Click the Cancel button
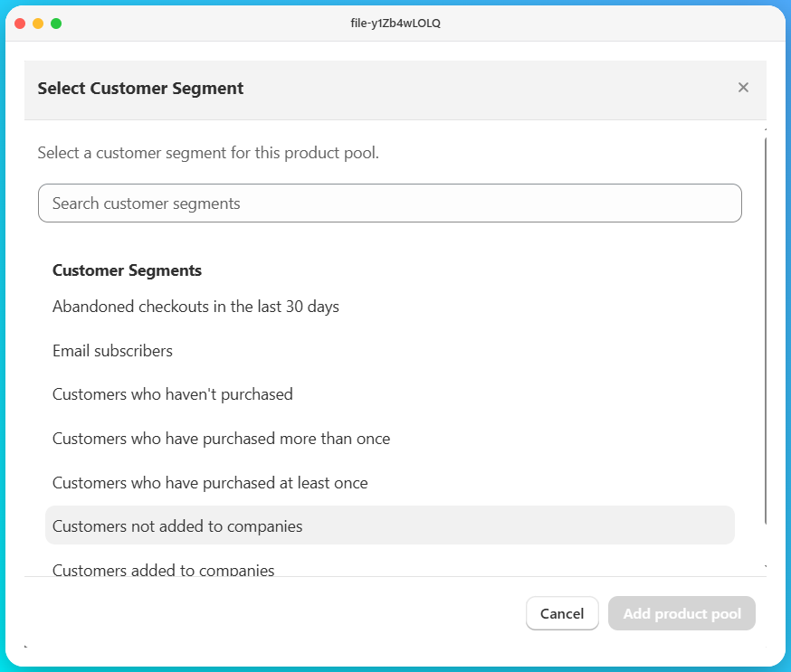 562,613
